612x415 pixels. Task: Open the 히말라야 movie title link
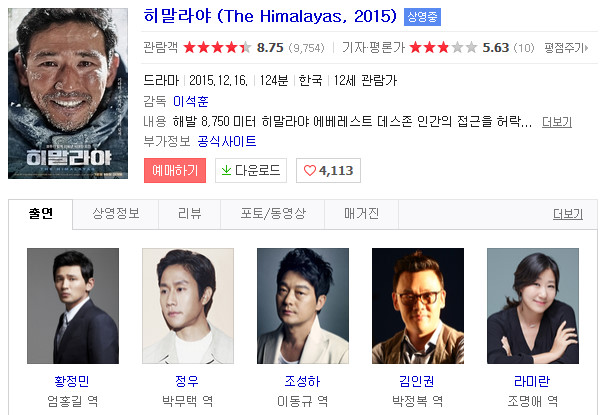(270, 16)
